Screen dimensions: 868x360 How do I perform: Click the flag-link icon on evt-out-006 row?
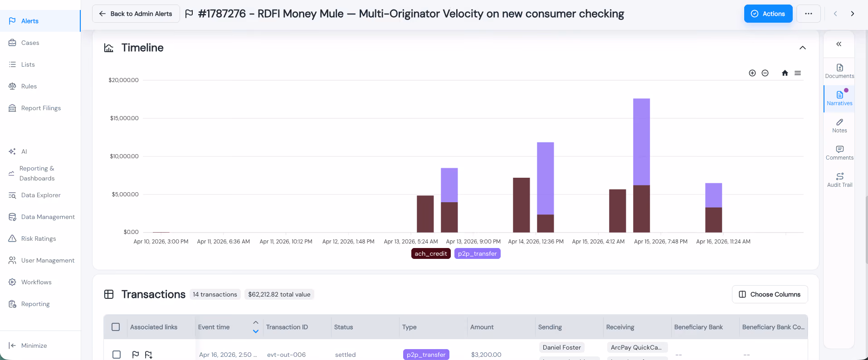[149, 355]
